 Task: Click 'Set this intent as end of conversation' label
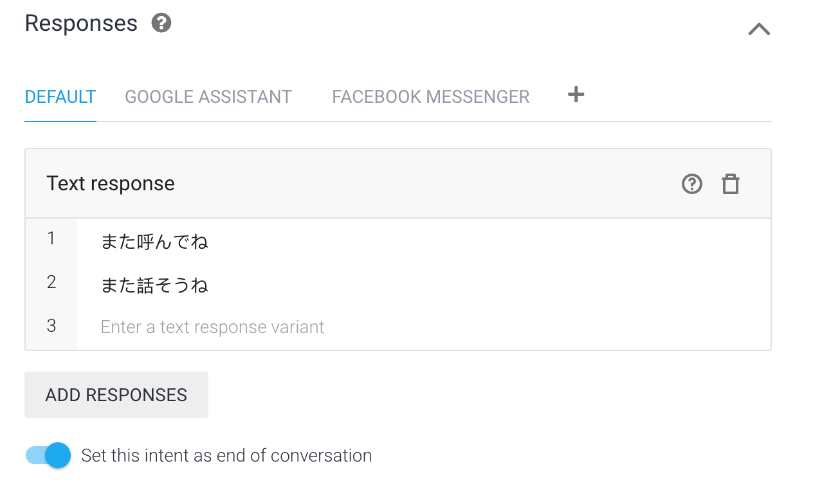[226, 456]
